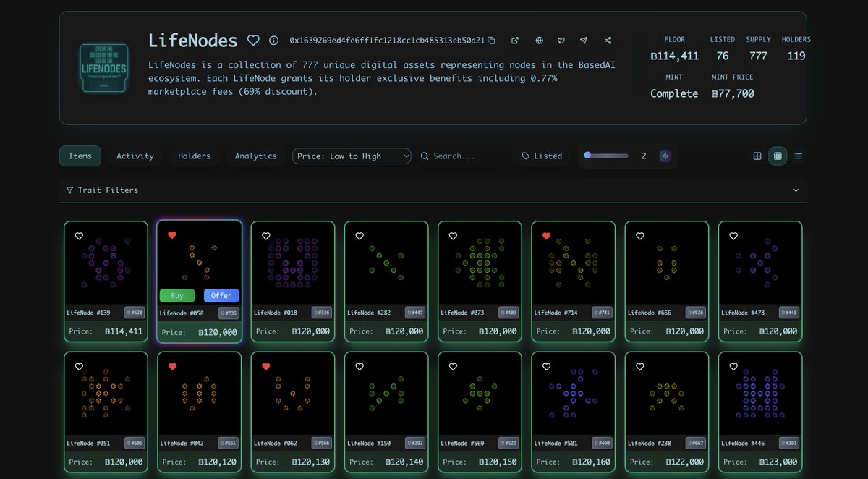Viewport: 868px width, 479px height.
Task: Click the sweep count slider
Action: [x=606, y=155]
